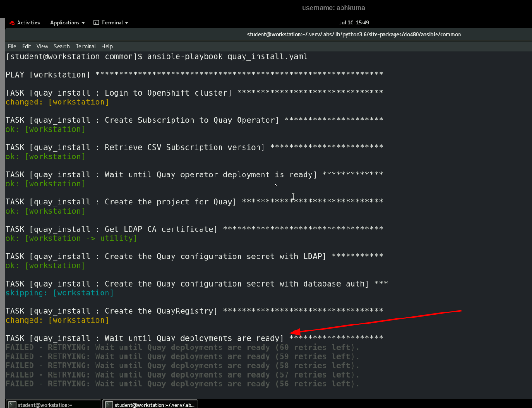Switch to student@workstation:~ taskbar window
Image resolution: width=532 pixels, height=408 pixels.
click(53, 404)
